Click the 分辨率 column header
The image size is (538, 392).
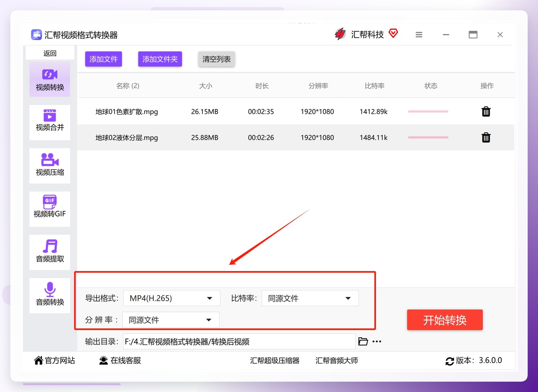tap(318, 86)
